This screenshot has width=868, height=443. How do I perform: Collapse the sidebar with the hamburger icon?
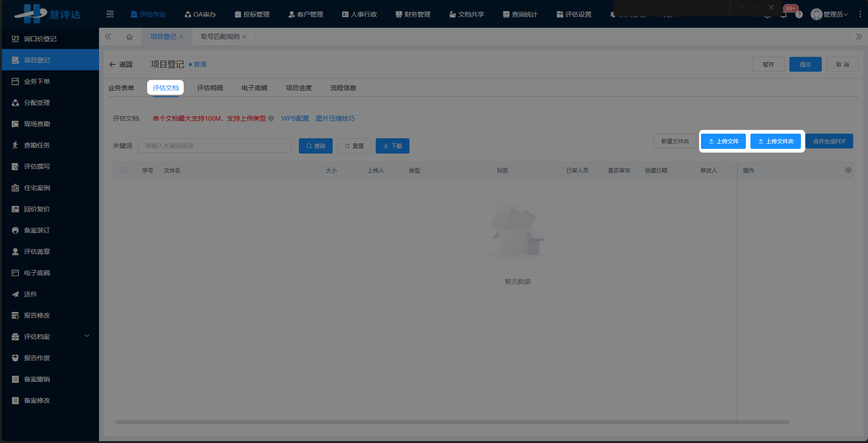110,14
